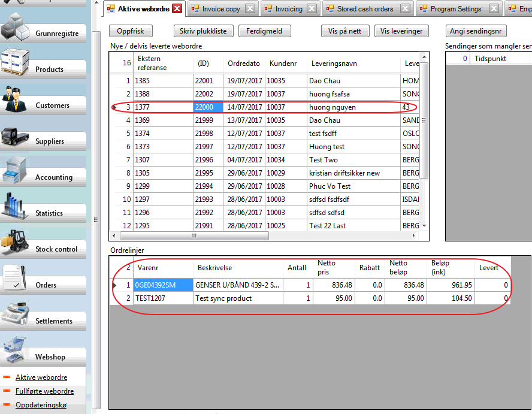532x414 pixels.
Task: Click the Vis på nett button
Action: pyautogui.click(x=344, y=31)
